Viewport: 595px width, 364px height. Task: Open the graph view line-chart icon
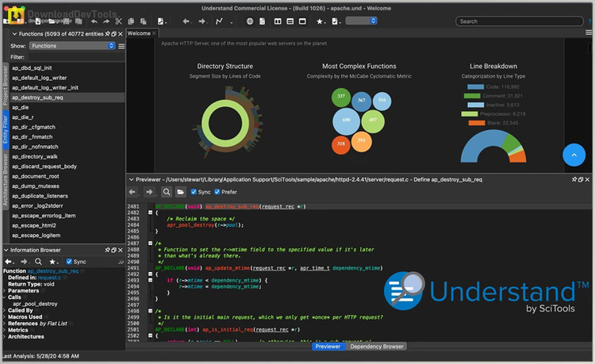[x=219, y=21]
